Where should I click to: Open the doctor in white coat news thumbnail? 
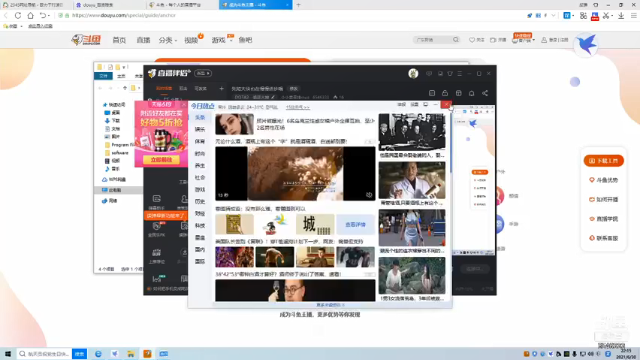tap(412, 180)
